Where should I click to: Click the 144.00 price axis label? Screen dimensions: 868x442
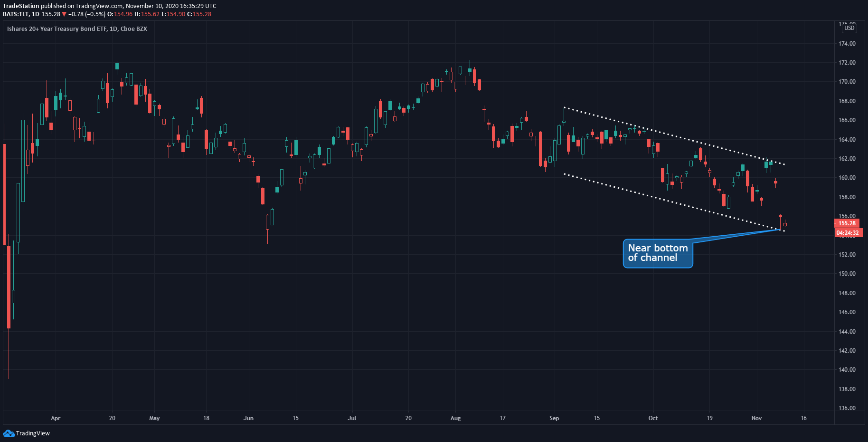click(x=847, y=332)
